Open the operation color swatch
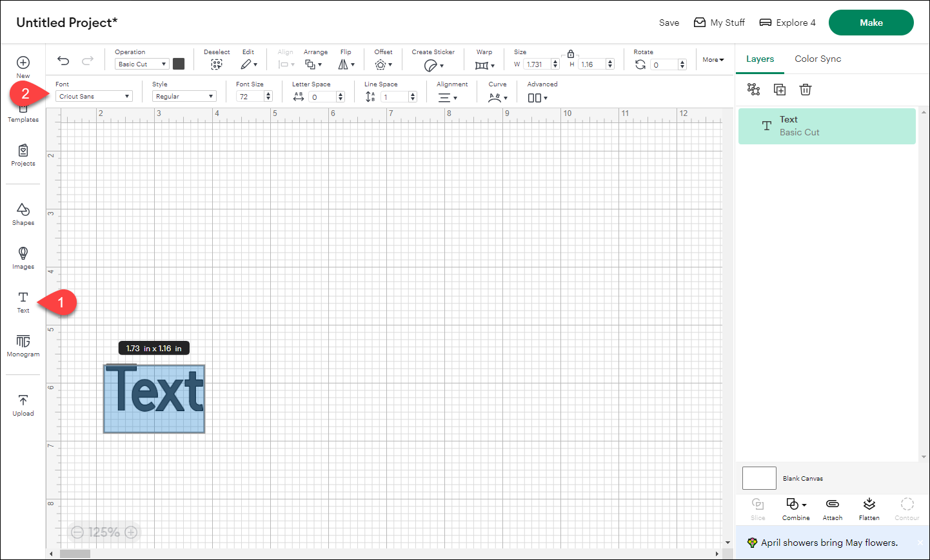 [x=179, y=64]
